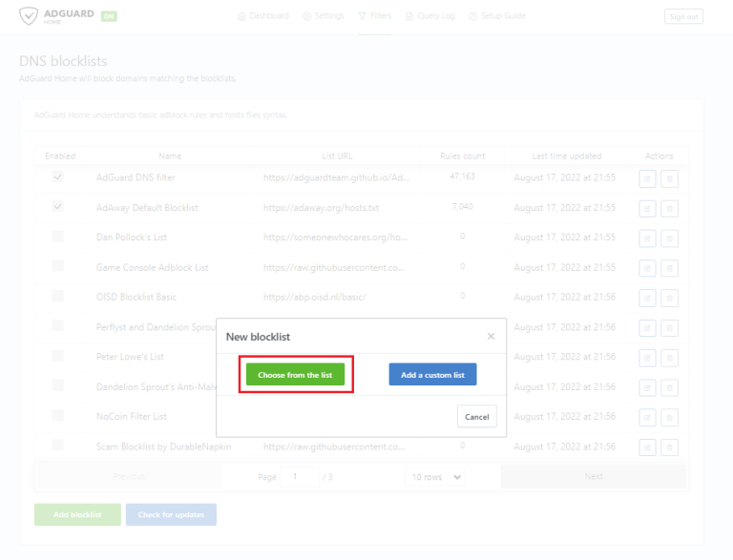The image size is (733, 560).
Task: Click the page number input field
Action: (x=302, y=476)
